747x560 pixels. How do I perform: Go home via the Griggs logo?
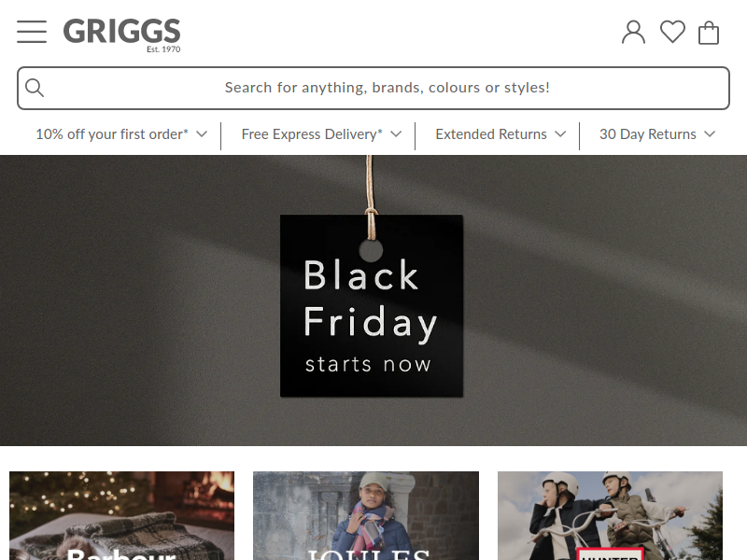point(122,35)
